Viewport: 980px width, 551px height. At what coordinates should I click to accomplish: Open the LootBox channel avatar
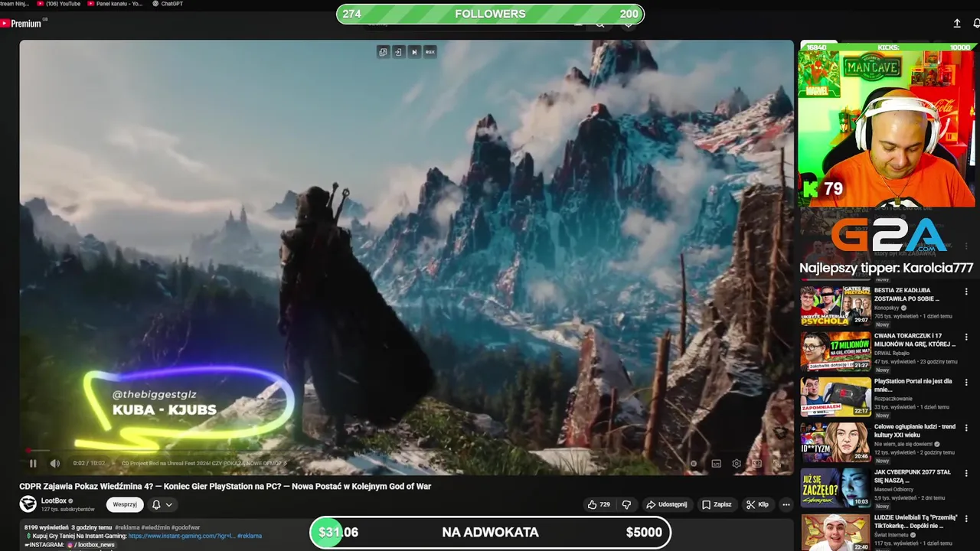(28, 504)
